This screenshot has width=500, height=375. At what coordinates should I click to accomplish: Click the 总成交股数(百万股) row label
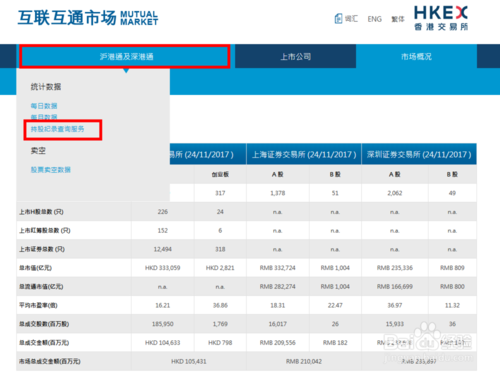[x=44, y=324]
